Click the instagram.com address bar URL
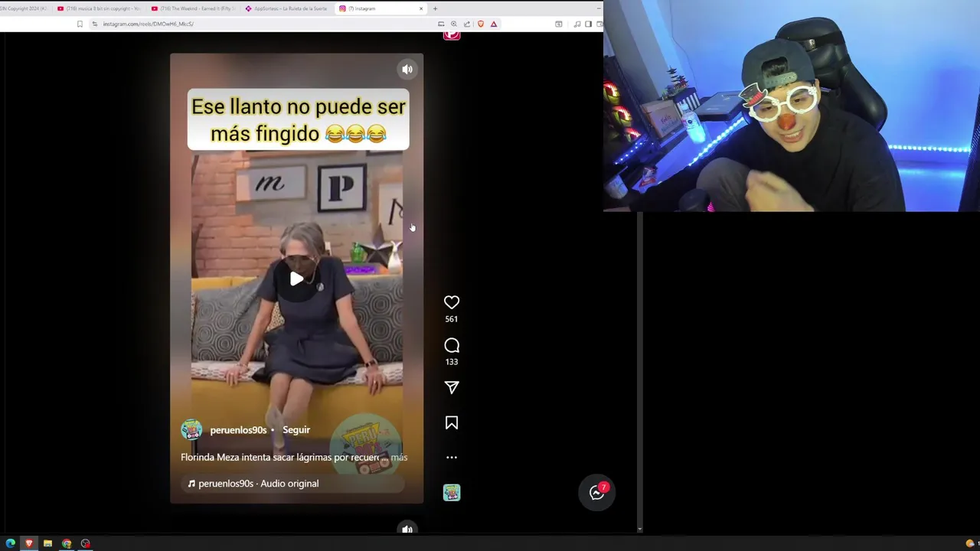980x551 pixels. 149,24
